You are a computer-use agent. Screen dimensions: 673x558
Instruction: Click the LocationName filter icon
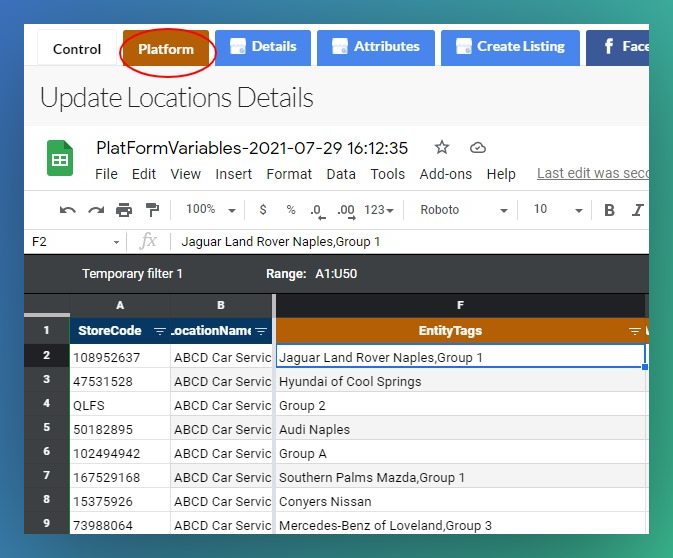click(x=261, y=331)
